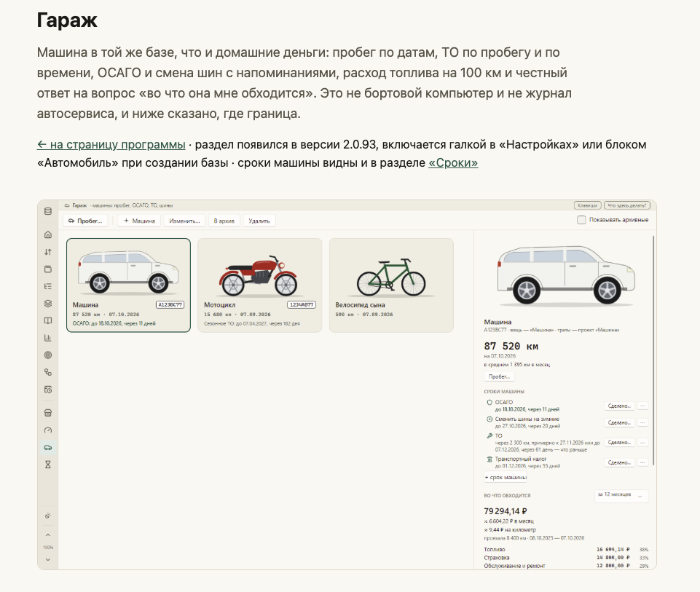Select the 'Велосипед сына' vehicle card
The width and height of the screenshot is (700, 592).
[x=391, y=285]
